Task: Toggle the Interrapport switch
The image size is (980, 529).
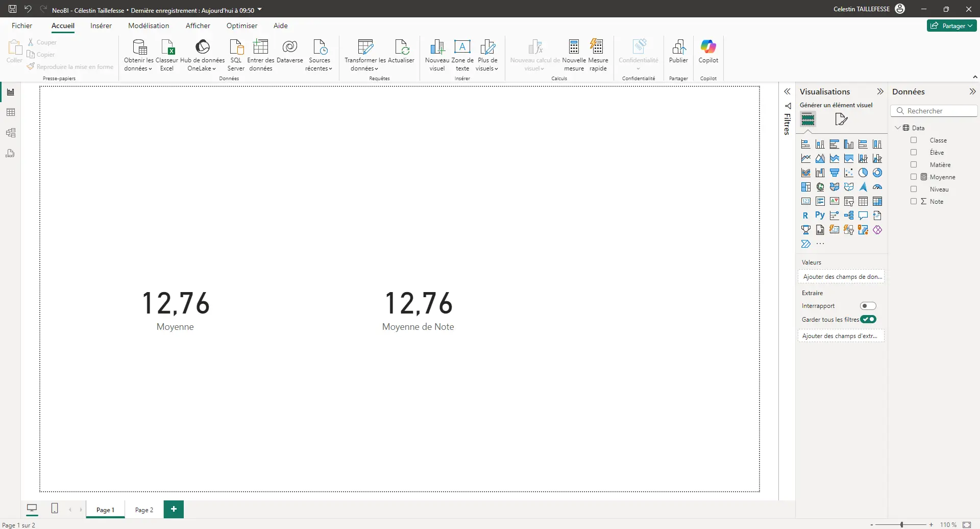Action: coord(868,306)
